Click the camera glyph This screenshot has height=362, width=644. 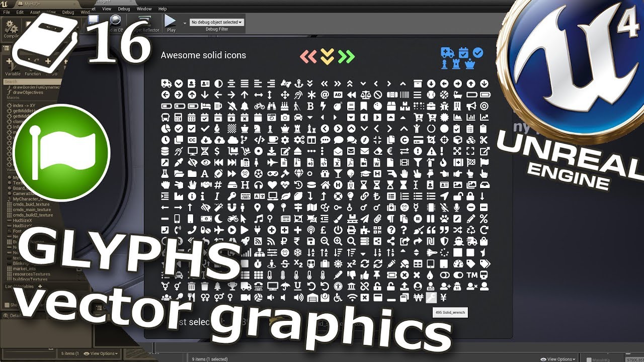pyautogui.click(x=285, y=117)
